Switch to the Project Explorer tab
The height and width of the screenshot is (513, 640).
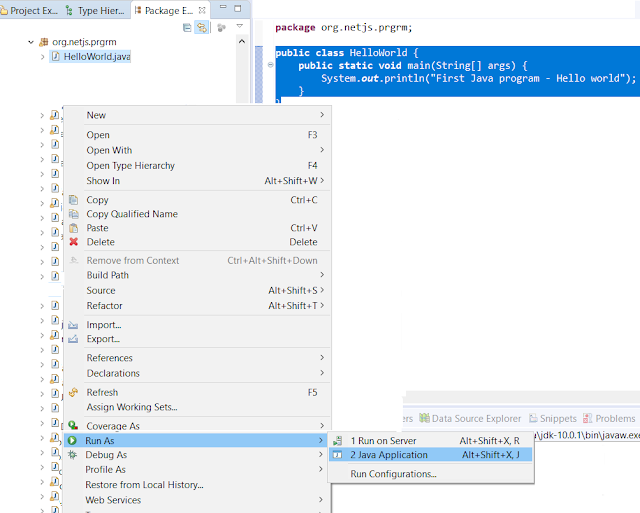(x=29, y=10)
